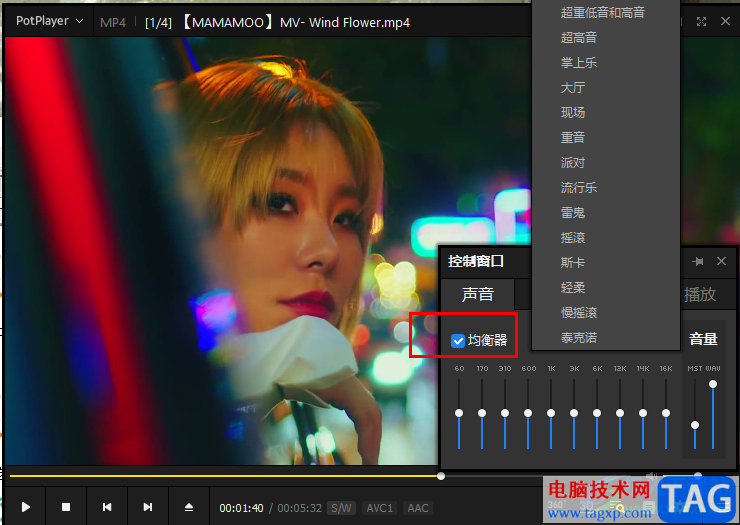Pin the control window
The image size is (740, 525).
click(x=698, y=261)
